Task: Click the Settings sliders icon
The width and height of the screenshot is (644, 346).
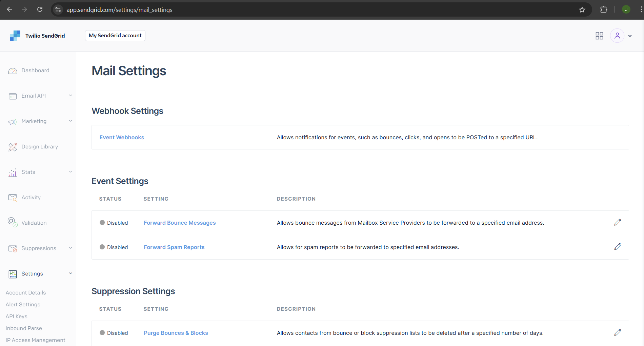Action: [13, 274]
